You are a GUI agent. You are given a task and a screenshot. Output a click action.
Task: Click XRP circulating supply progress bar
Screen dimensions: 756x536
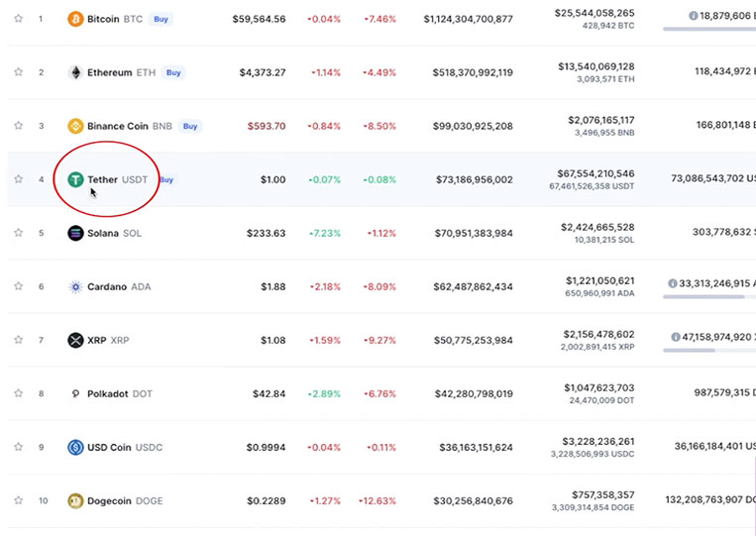(709, 351)
